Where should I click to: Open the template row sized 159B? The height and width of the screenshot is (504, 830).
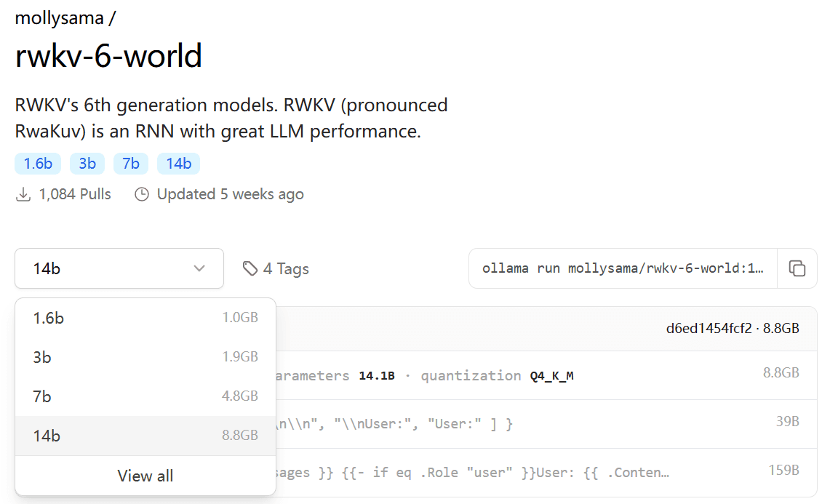point(546,473)
